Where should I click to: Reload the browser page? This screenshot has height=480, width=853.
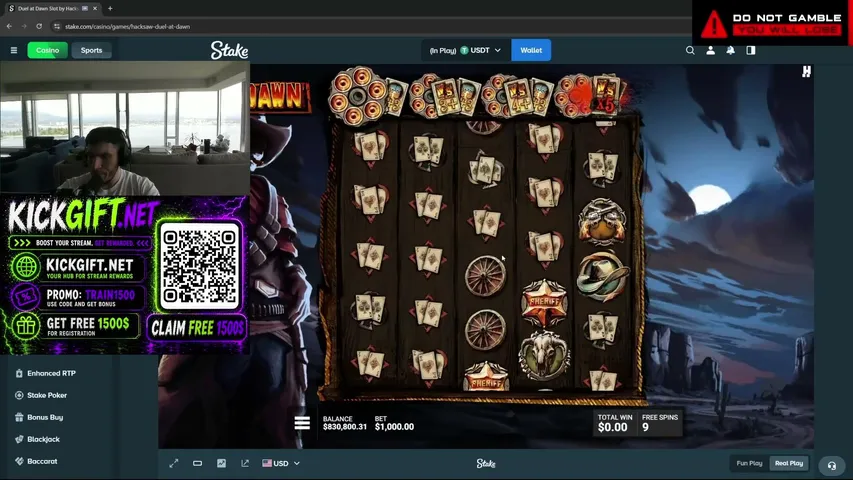(39, 26)
